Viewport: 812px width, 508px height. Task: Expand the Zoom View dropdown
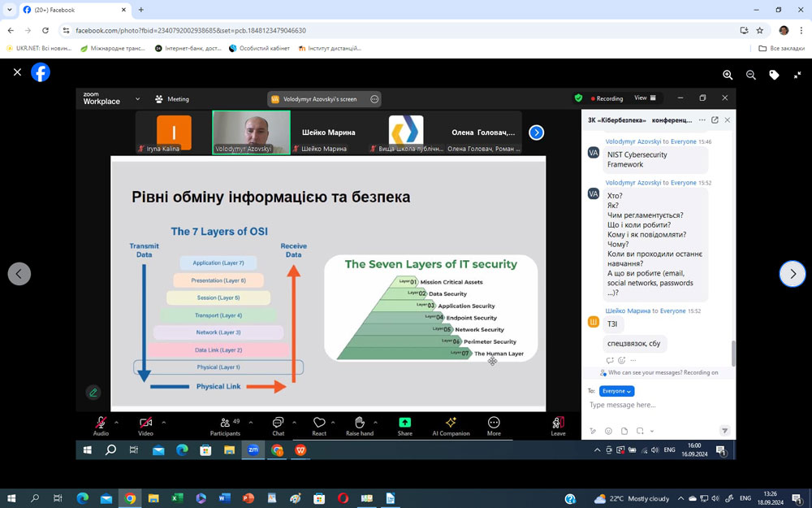point(645,98)
